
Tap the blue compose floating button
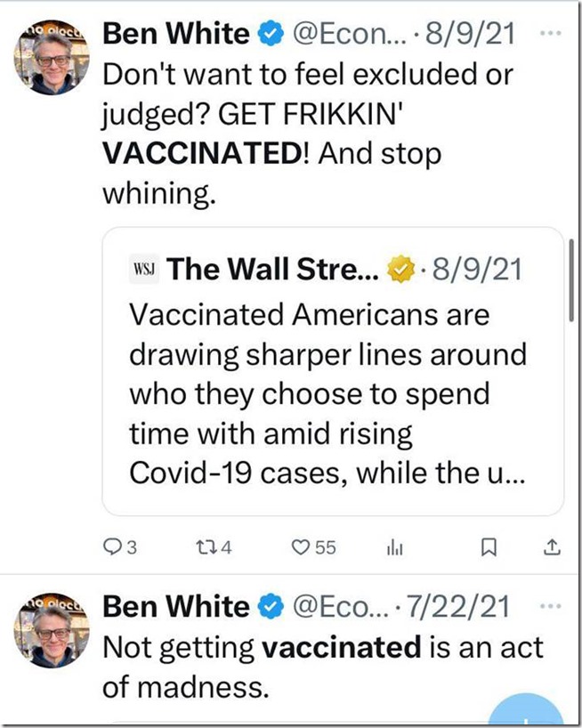[x=531, y=712]
